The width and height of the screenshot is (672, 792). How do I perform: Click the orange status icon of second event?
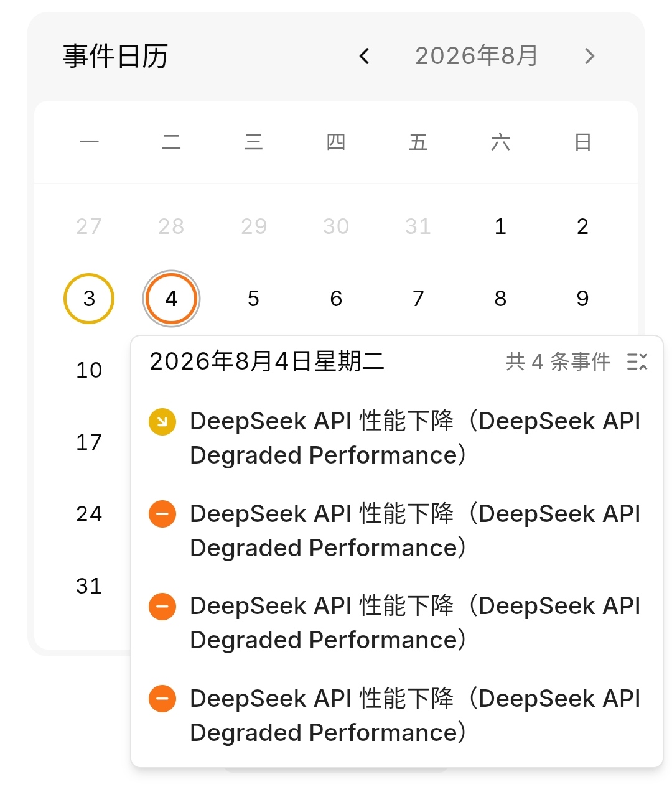coord(162,514)
